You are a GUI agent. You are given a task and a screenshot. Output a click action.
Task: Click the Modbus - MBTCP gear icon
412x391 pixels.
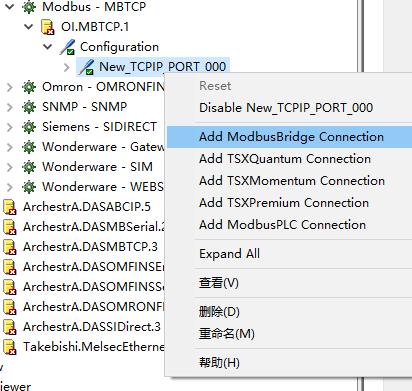pyautogui.click(x=29, y=7)
